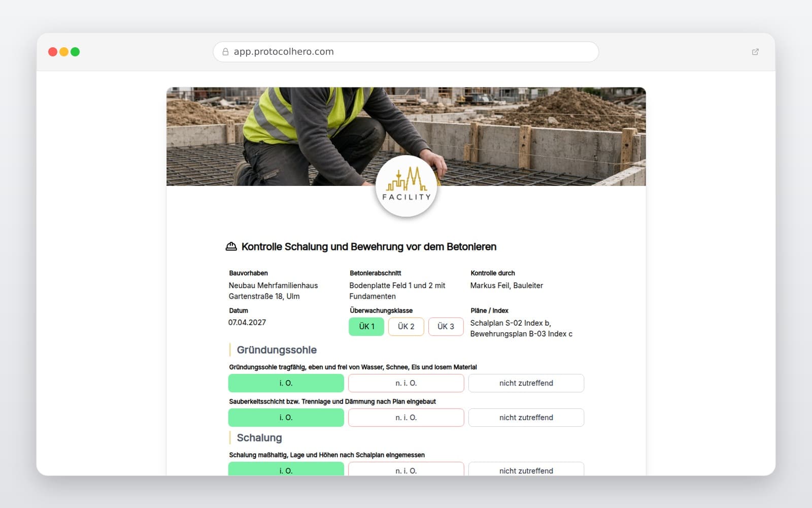Click the yellow macOS minimize dot

point(64,52)
